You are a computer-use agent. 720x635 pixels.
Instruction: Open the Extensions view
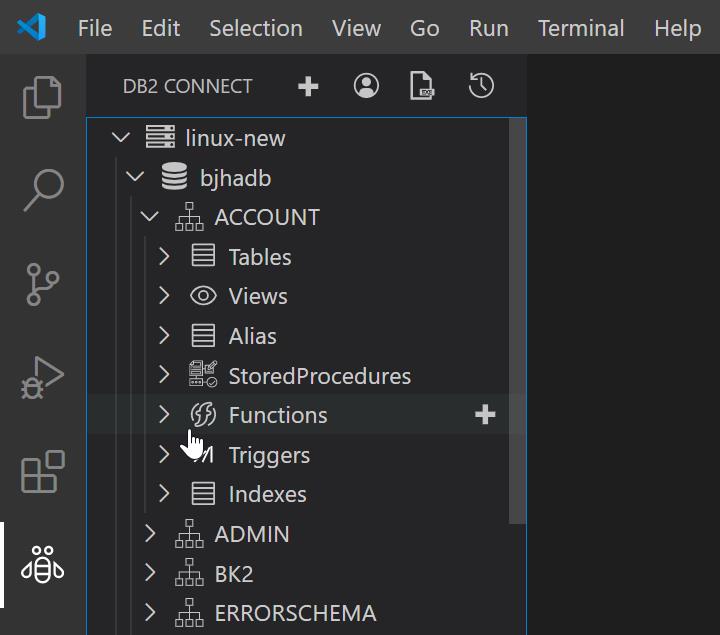click(43, 472)
